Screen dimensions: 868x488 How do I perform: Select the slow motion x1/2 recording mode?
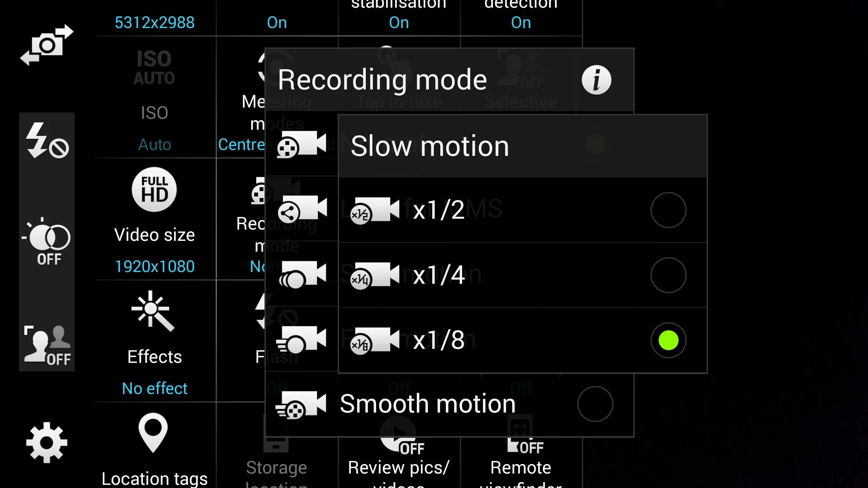coord(668,210)
